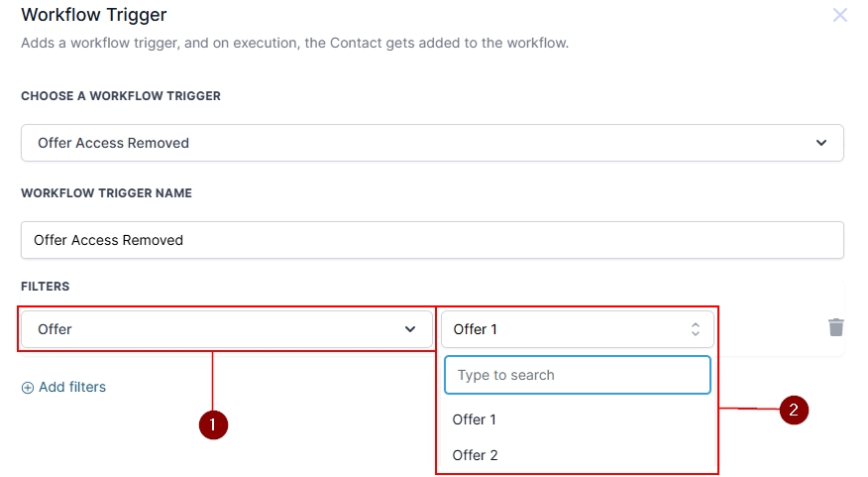Click the up-down arrows on Offer 1 selector
Viewport: 868px width, 477px height.
pos(696,329)
